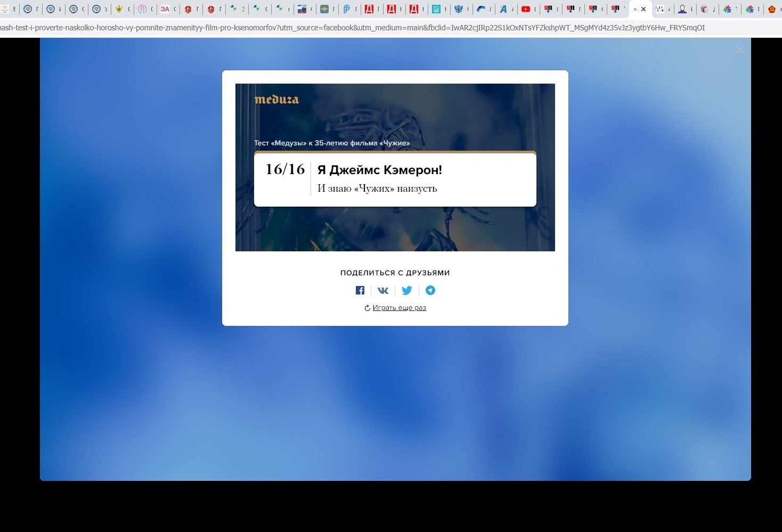Switch to the Russian flag favicon tab
Viewport: 782px width, 532px height.
pos(302,9)
